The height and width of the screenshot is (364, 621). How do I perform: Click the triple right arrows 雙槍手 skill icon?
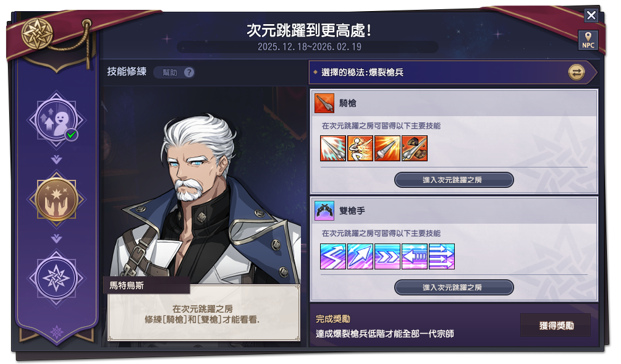pyautogui.click(x=442, y=256)
